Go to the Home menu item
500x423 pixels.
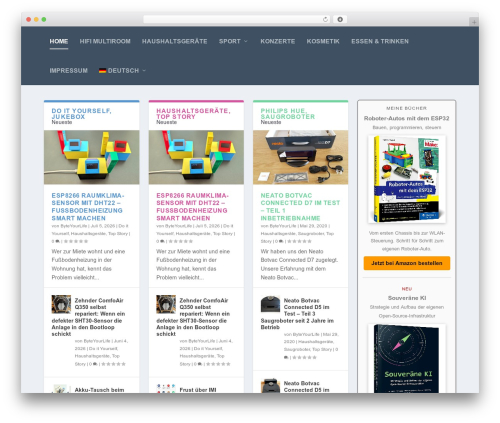(59, 41)
